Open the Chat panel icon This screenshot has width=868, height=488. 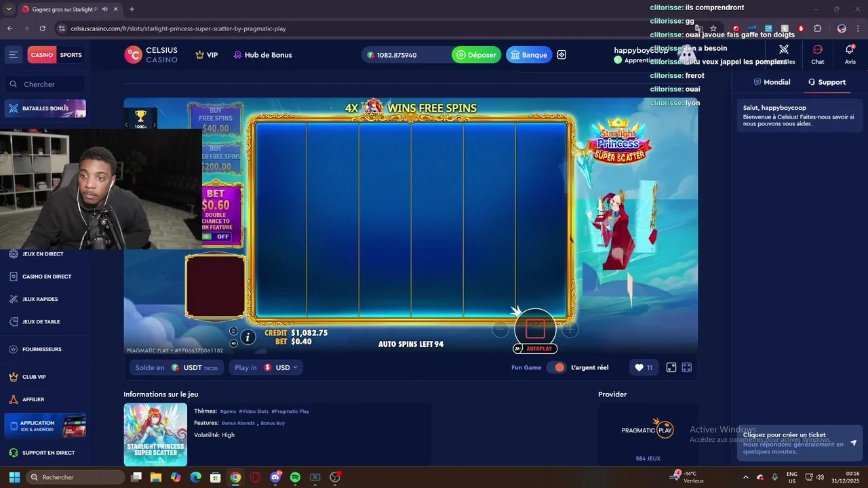pyautogui.click(x=818, y=54)
